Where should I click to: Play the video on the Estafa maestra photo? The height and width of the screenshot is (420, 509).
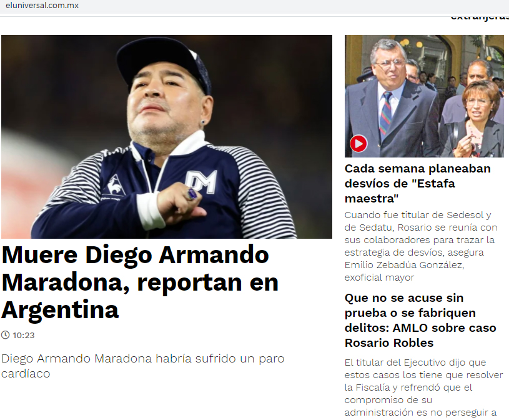(x=358, y=143)
